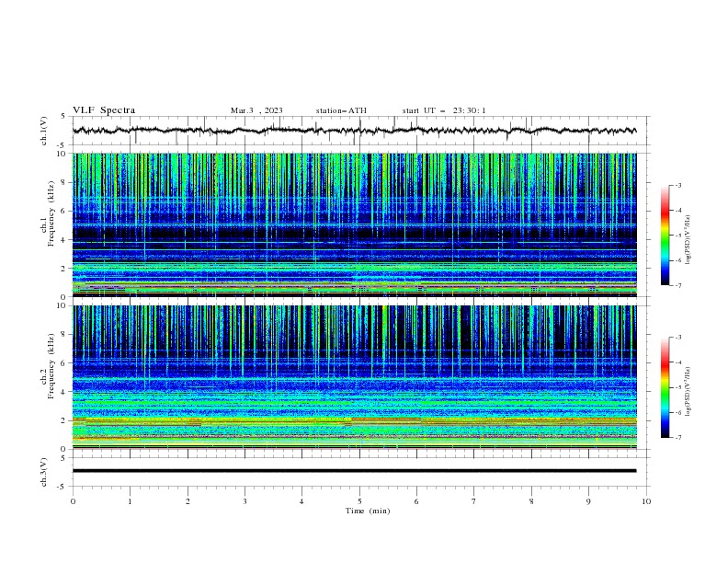Viewport: 728px width, 563px height.
Task: Click time axis tick label '10'
Action: (x=646, y=501)
